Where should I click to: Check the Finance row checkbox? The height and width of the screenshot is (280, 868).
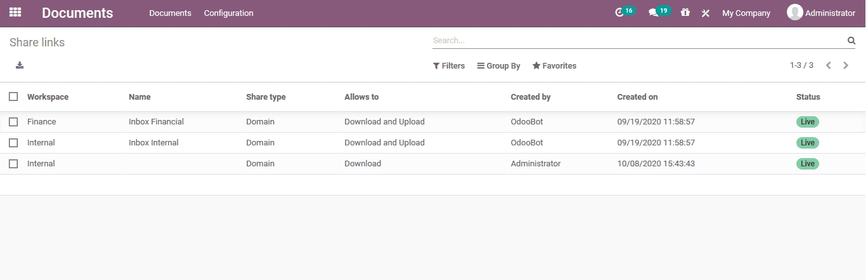point(13,122)
